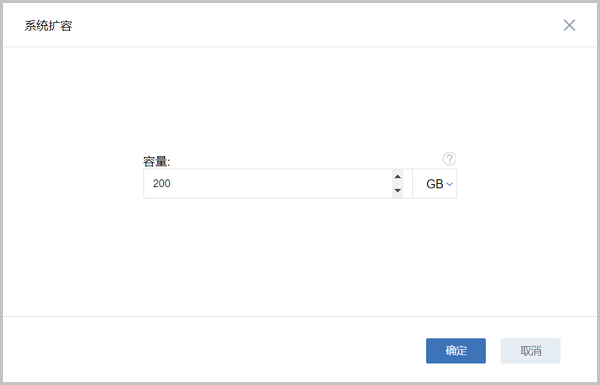Click the 容量 field label
Image resolution: width=600 pixels, height=385 pixels.
(x=157, y=162)
